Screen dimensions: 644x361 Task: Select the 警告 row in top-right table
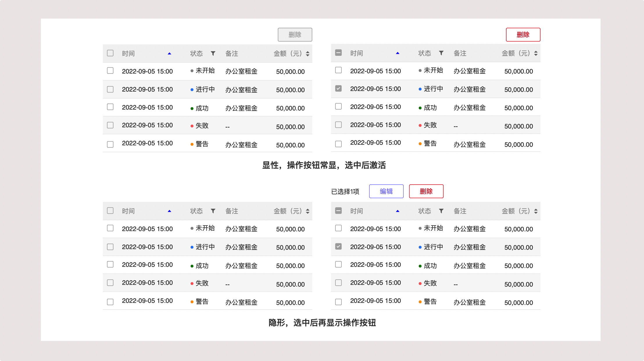tap(338, 144)
